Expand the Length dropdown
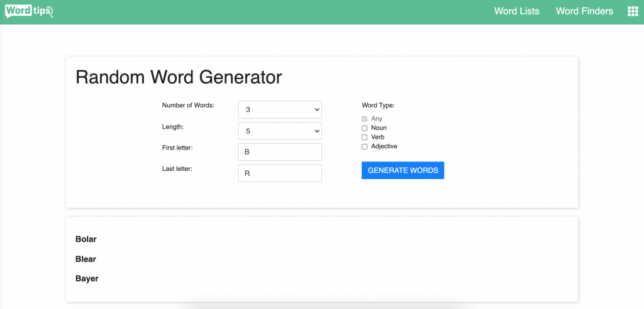 point(280,131)
